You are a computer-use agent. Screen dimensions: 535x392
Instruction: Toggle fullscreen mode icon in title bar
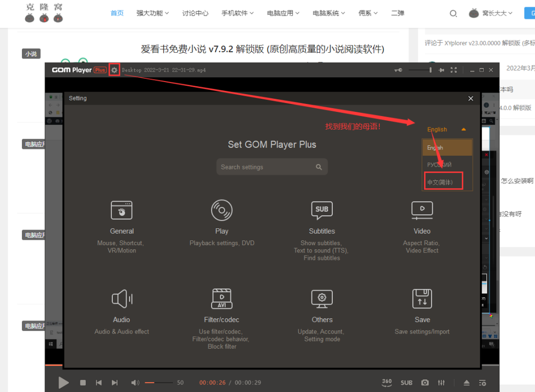click(453, 70)
